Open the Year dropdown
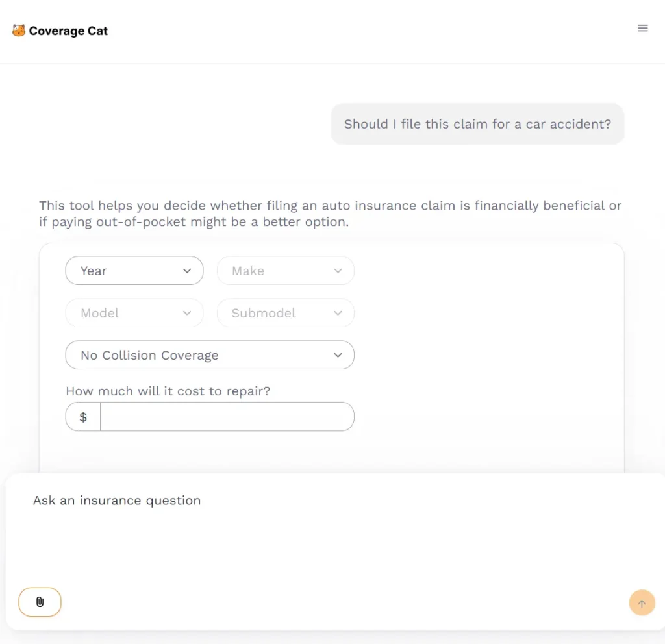This screenshot has width=665, height=644. click(x=134, y=271)
